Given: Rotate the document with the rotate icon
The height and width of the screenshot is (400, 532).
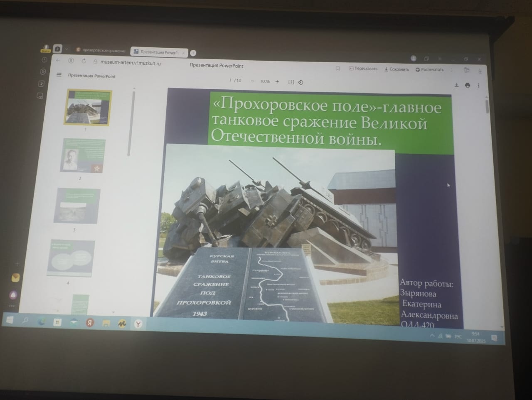Looking at the screenshot, I should point(300,82).
